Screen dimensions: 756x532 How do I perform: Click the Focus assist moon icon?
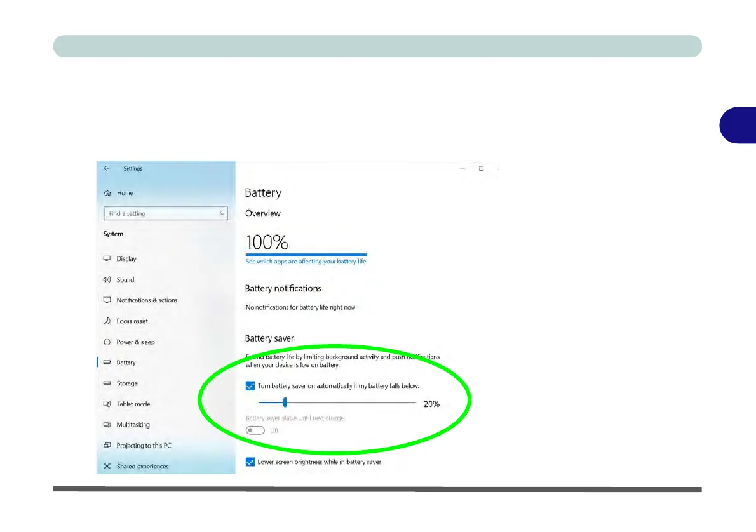[x=107, y=321]
